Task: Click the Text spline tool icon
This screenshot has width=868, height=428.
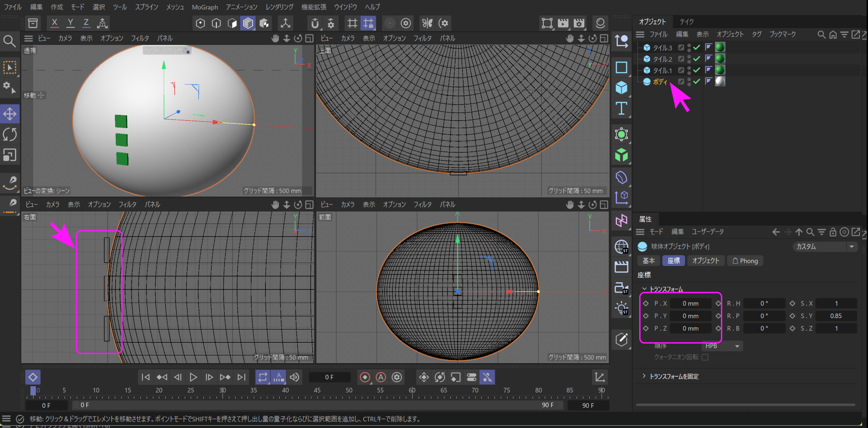Action: point(621,108)
